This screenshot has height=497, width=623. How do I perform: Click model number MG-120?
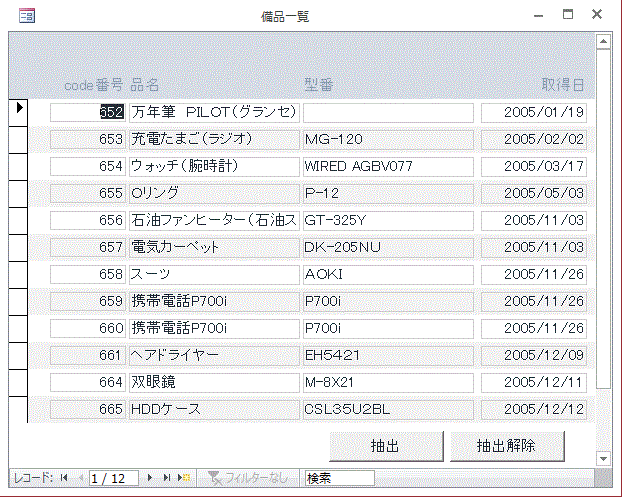point(388,139)
